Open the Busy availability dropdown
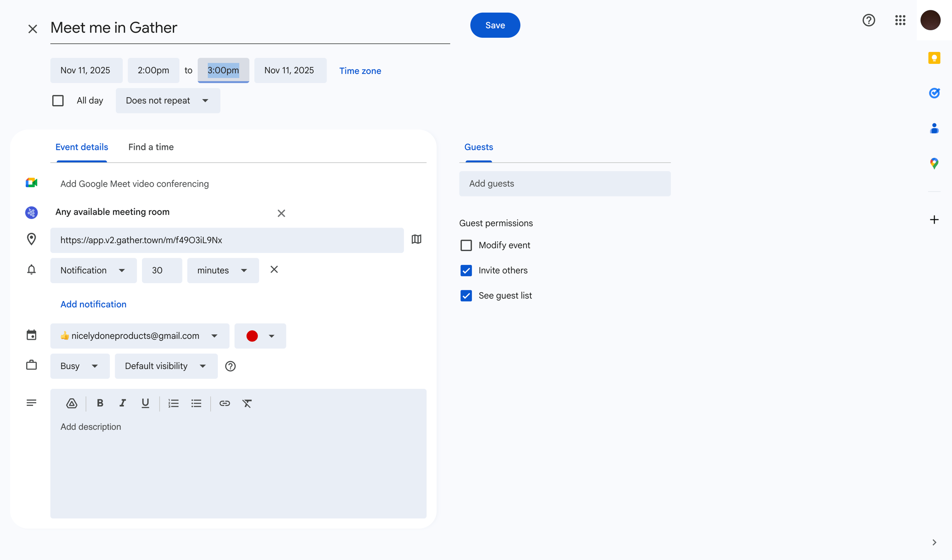 click(80, 366)
